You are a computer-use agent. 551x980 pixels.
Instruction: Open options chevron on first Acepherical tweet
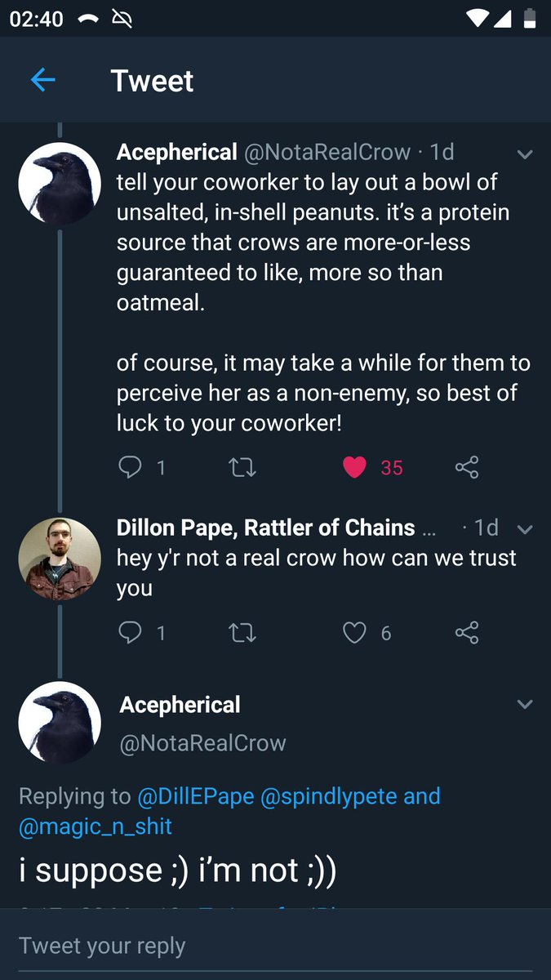525,154
